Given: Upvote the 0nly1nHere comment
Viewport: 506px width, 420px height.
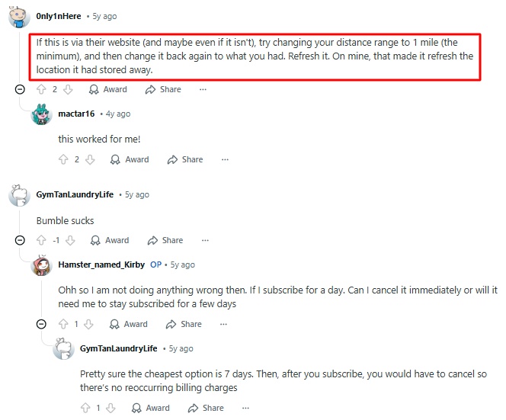Looking at the screenshot, I should tap(41, 89).
